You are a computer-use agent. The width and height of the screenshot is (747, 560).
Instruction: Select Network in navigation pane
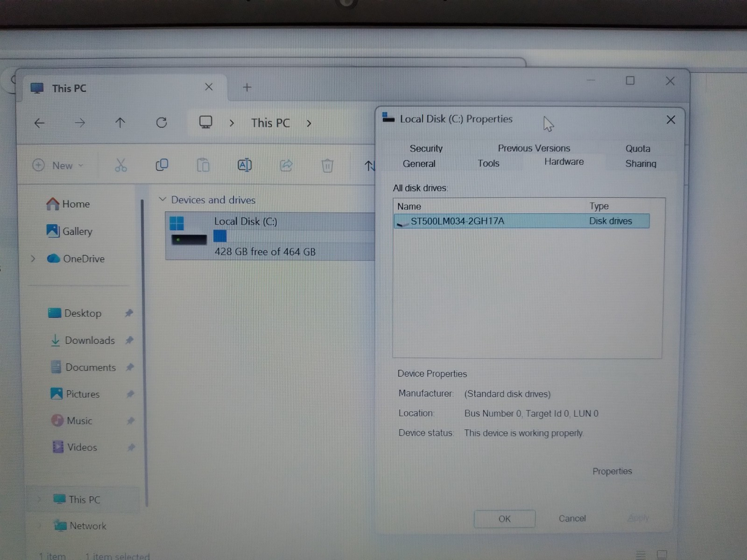80,525
